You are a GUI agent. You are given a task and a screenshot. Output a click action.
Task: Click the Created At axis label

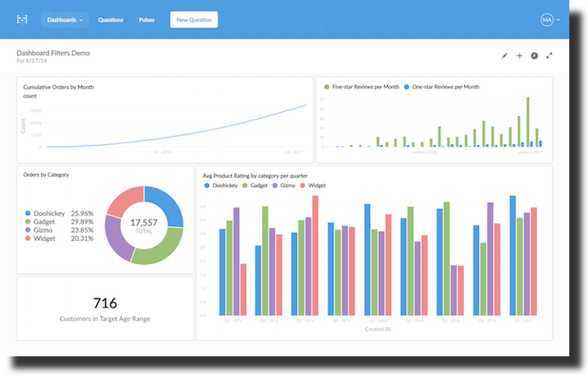[378, 329]
